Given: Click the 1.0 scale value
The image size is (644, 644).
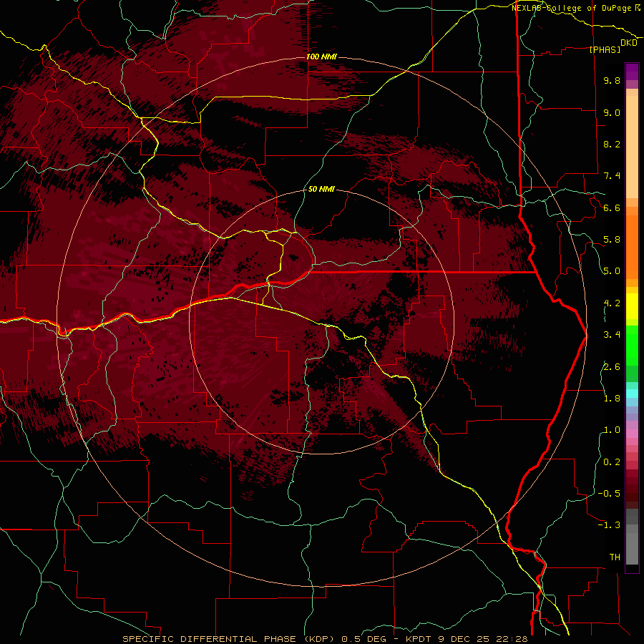Looking at the screenshot, I should 612,430.
